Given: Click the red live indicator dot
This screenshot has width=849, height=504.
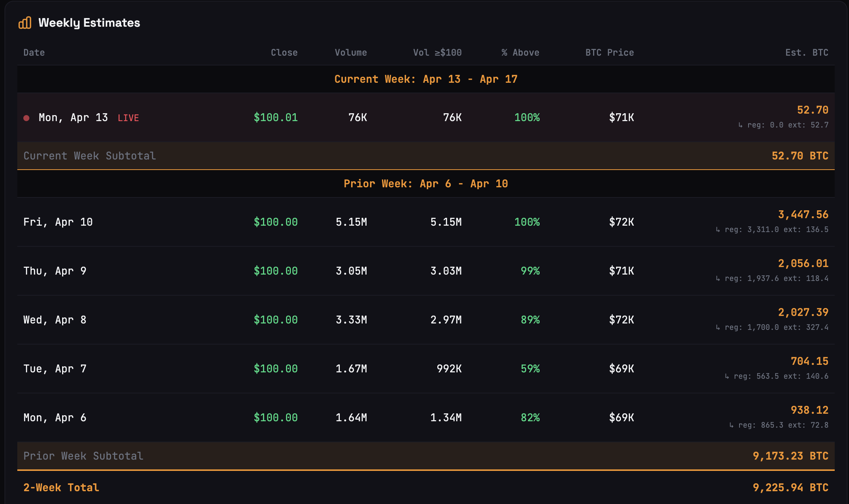Looking at the screenshot, I should (26, 118).
